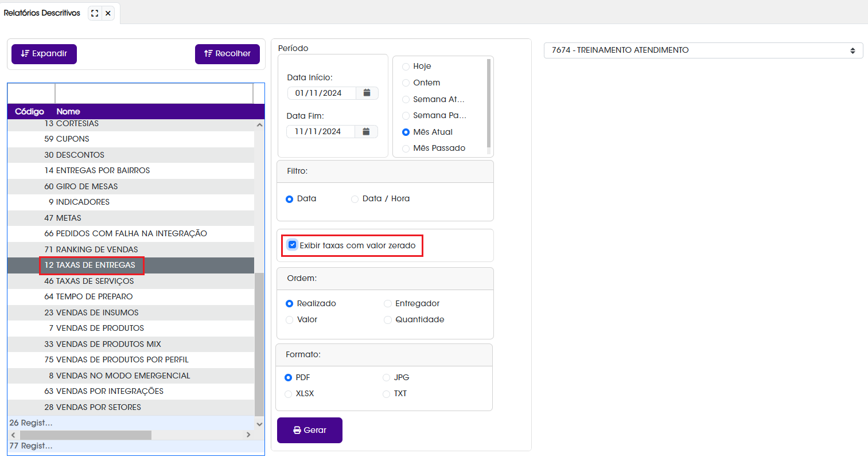Sort by the Nome column header

pos(68,111)
